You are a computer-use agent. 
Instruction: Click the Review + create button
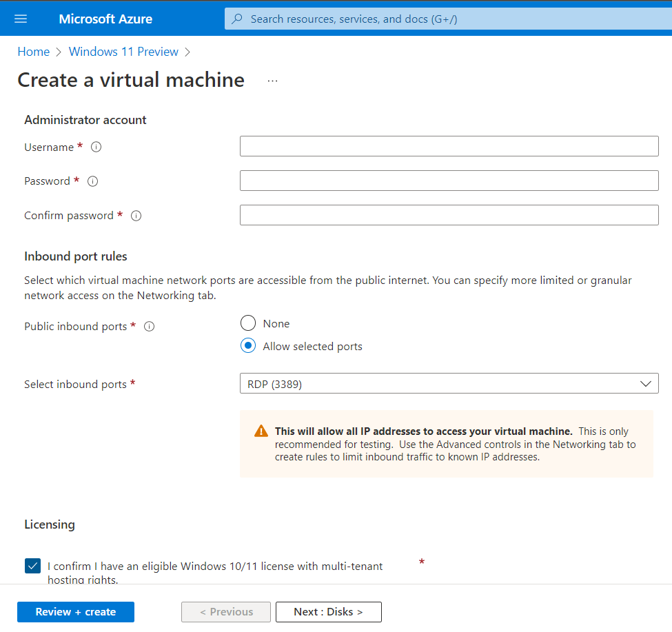(x=75, y=611)
